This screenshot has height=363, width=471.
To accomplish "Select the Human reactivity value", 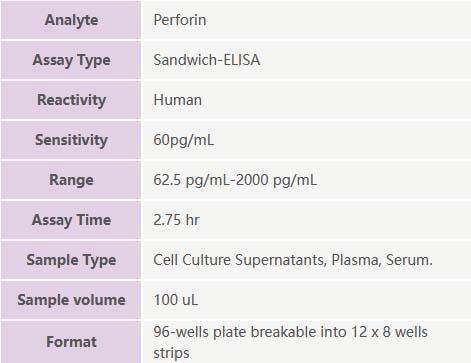I will click(x=178, y=100).
